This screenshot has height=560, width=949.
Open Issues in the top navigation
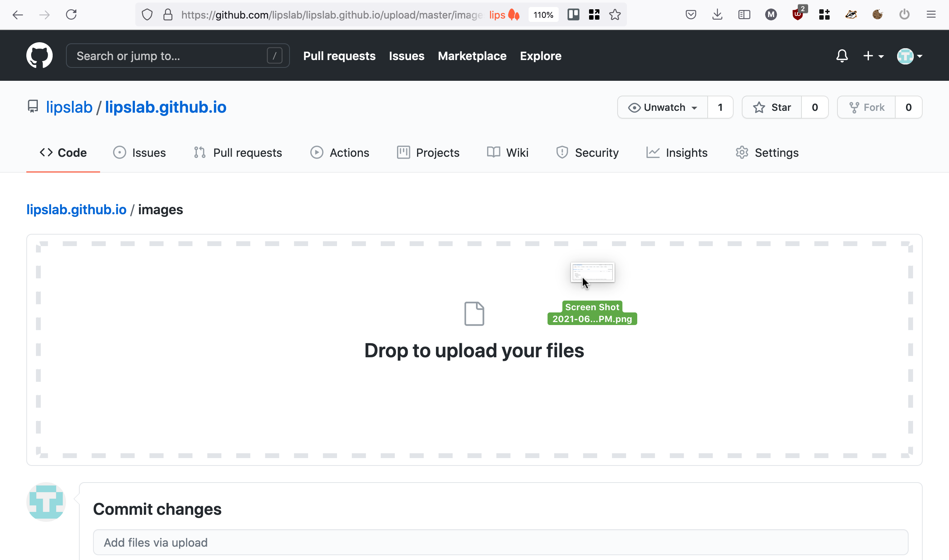[x=406, y=56]
